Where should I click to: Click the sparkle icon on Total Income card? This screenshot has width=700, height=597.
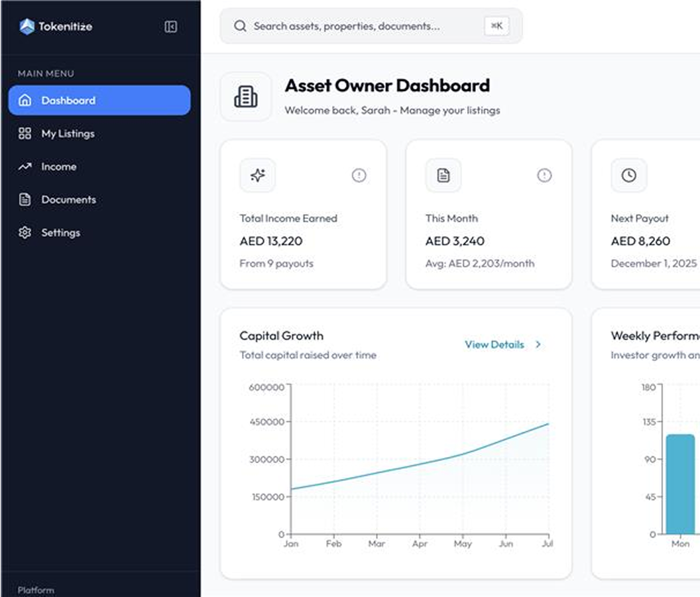click(x=257, y=175)
